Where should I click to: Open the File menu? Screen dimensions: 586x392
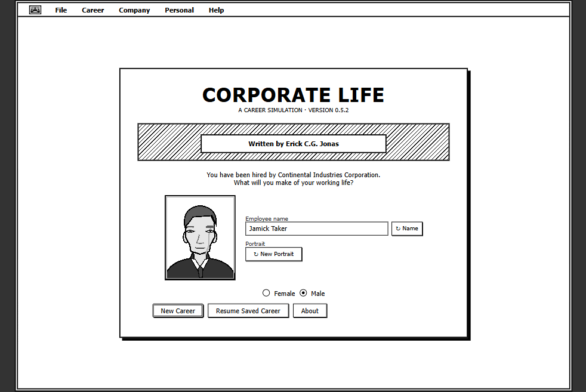tap(61, 10)
